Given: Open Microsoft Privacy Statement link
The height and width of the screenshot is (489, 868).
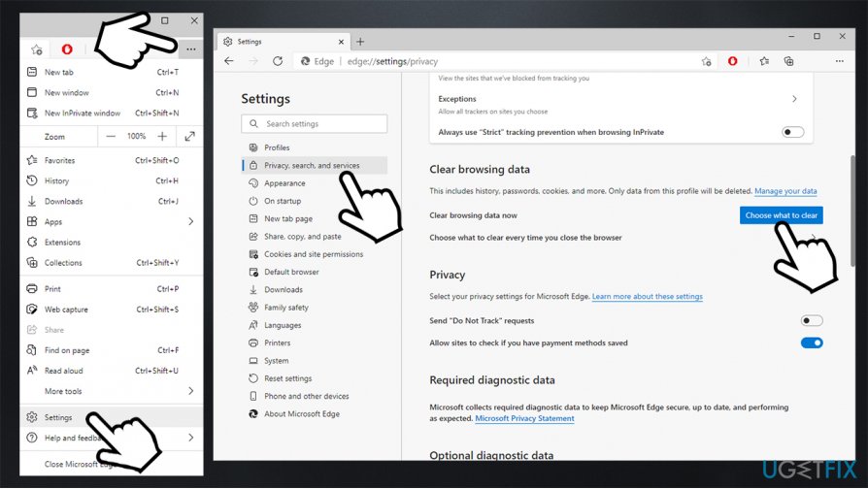Looking at the screenshot, I should click(524, 419).
